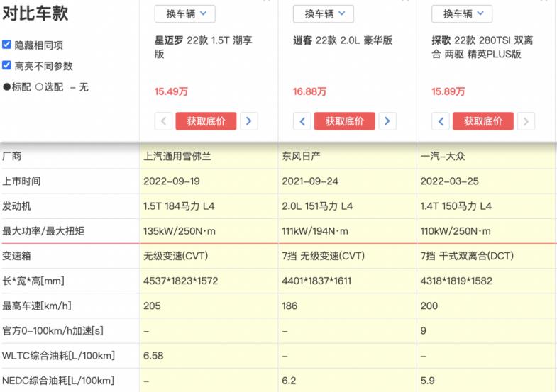The width and height of the screenshot is (557, 392).
Task: Select NEDC fuel value 5.9
Action: [428, 381]
